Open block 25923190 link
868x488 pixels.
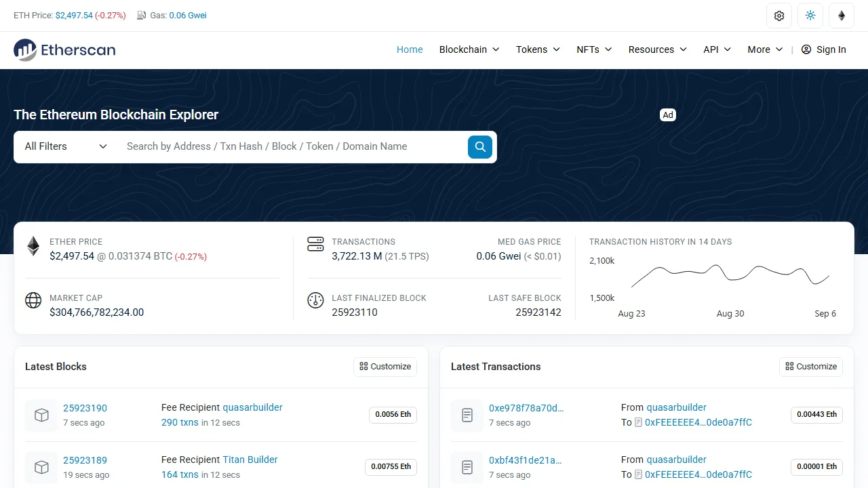(x=85, y=408)
